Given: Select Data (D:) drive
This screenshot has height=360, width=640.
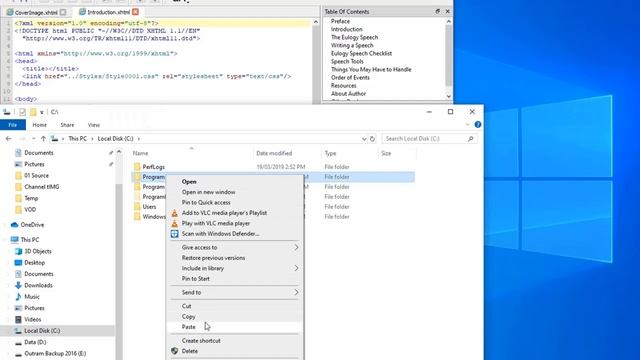Looking at the screenshot, I should coord(35,342).
